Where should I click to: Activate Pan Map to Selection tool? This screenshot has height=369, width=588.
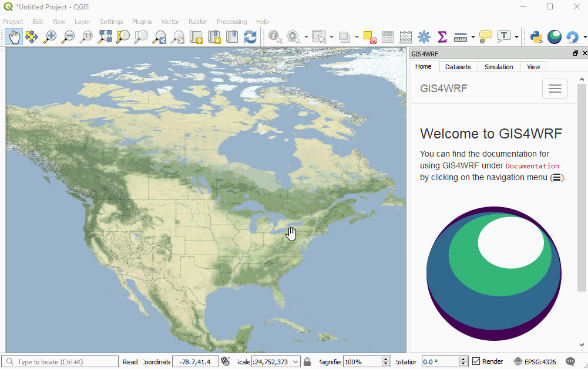coord(32,37)
